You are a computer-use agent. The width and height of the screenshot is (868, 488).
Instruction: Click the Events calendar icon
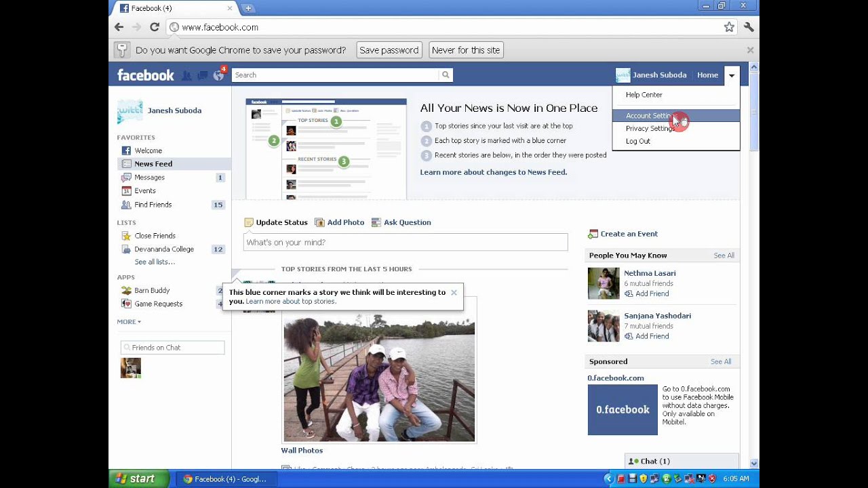[126, 191]
